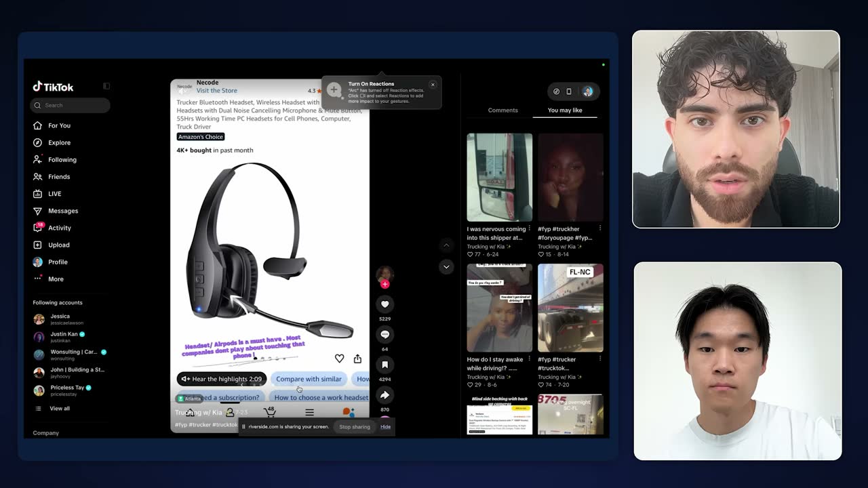Open the FL-NC truck video thumbnail
The image size is (868, 488).
570,308
